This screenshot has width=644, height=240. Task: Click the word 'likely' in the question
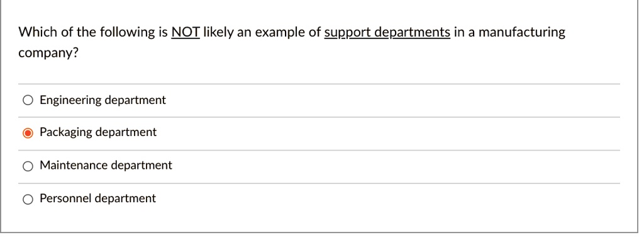pyautogui.click(x=218, y=33)
